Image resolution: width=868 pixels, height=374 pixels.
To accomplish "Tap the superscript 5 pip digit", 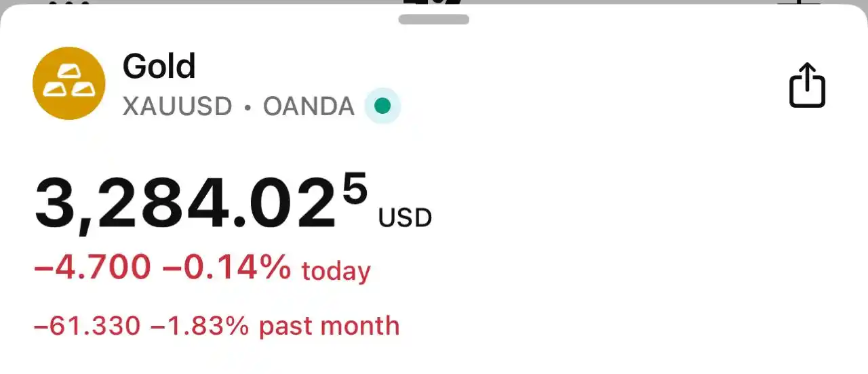I will pyautogui.click(x=355, y=188).
